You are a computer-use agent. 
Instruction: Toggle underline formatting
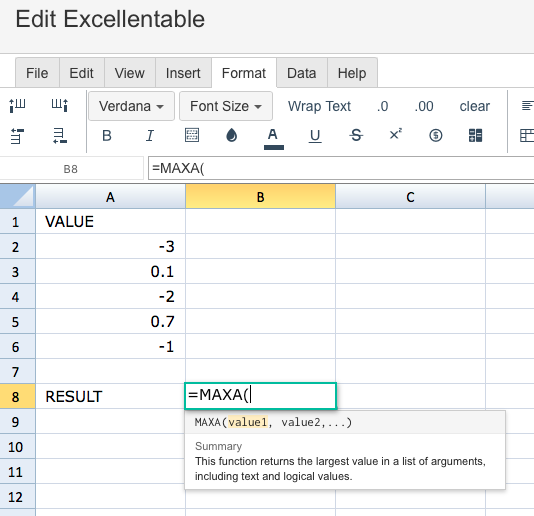click(x=315, y=136)
